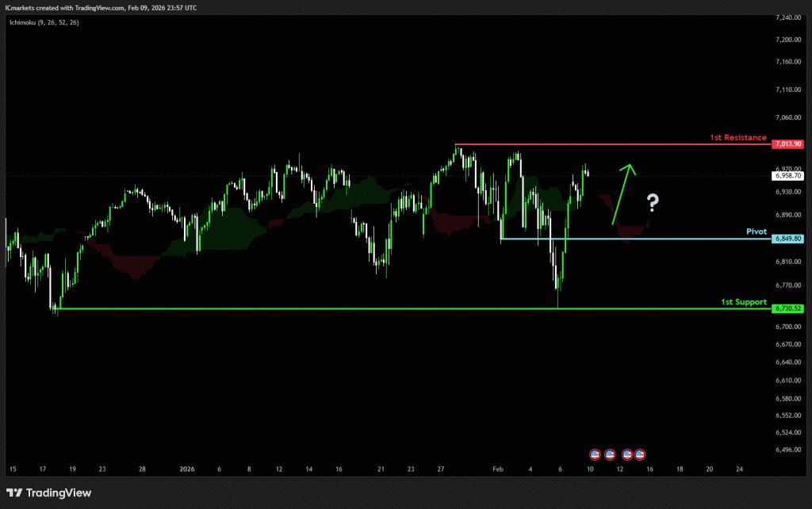This screenshot has height=509, width=812.
Task: Click the TradingView logo at bottom left
Action: tap(49, 493)
